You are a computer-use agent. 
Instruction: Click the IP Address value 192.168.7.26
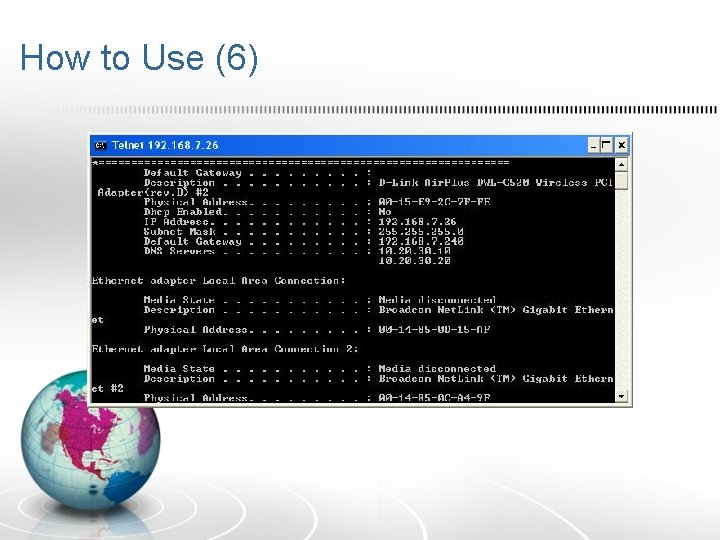[x=417, y=222]
